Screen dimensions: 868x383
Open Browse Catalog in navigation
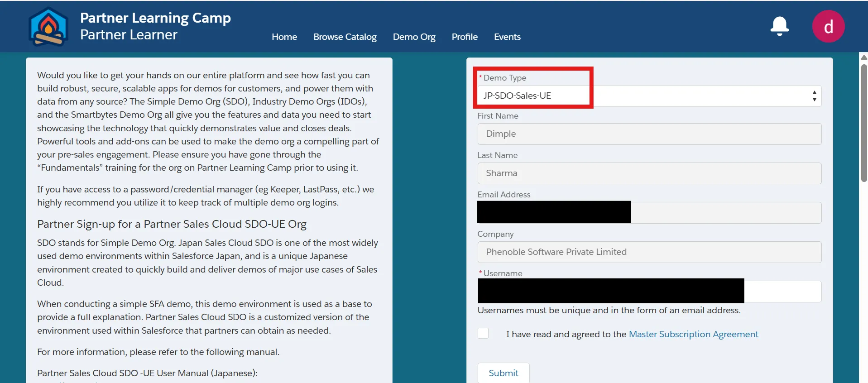click(345, 37)
